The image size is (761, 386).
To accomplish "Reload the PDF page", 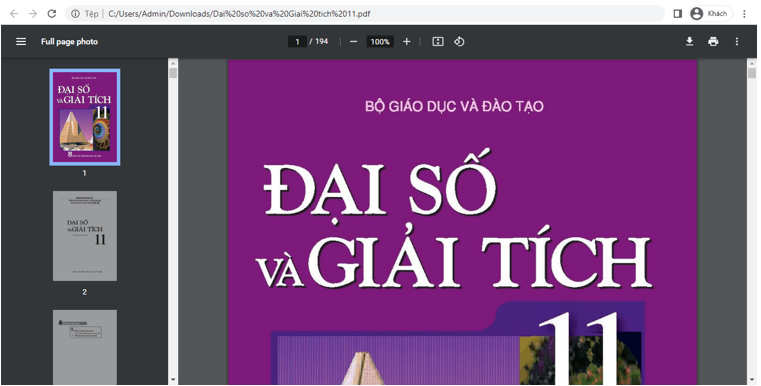I will (52, 14).
